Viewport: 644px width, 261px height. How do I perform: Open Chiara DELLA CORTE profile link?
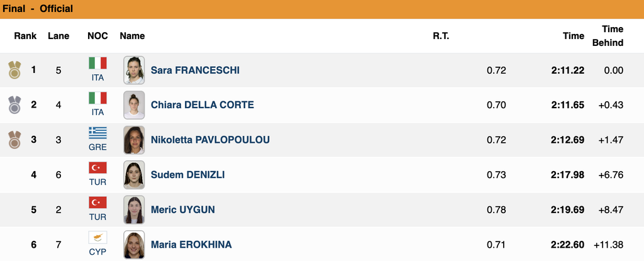click(203, 105)
